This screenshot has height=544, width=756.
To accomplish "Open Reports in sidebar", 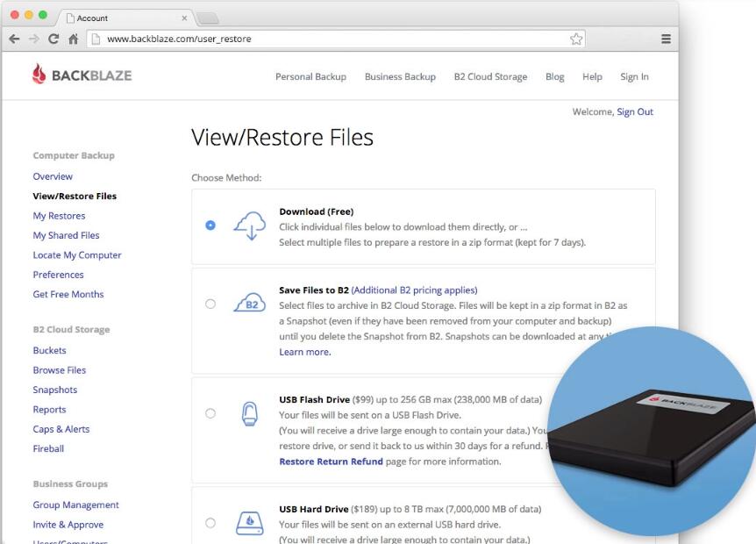I will click(49, 410).
